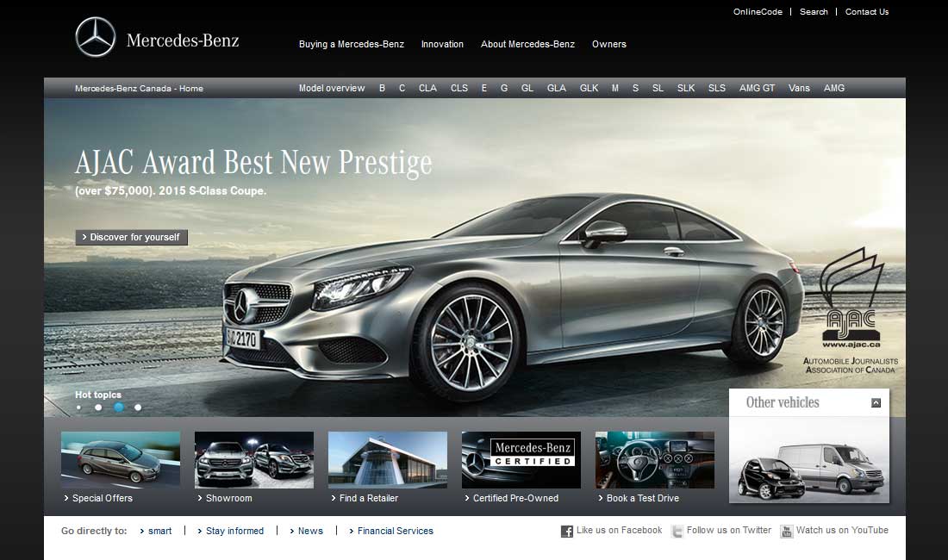The width and height of the screenshot is (948, 560).
Task: Open the Vans category
Action: (x=799, y=88)
